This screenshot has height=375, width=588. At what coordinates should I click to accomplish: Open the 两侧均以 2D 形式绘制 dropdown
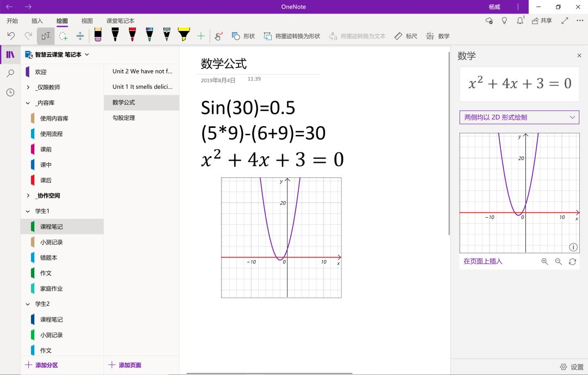[519, 117]
